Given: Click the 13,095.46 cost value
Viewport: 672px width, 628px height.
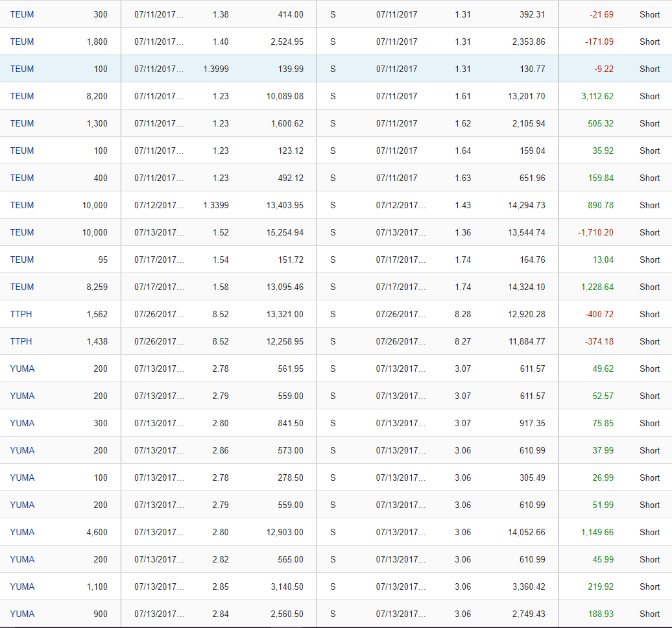Looking at the screenshot, I should click(x=285, y=287).
